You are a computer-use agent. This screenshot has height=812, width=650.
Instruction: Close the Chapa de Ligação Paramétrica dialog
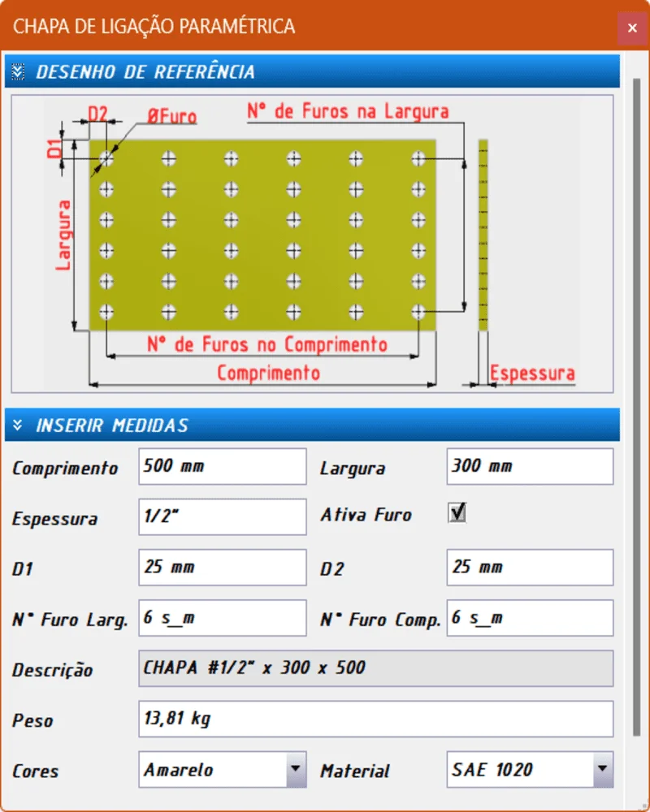[x=632, y=28]
